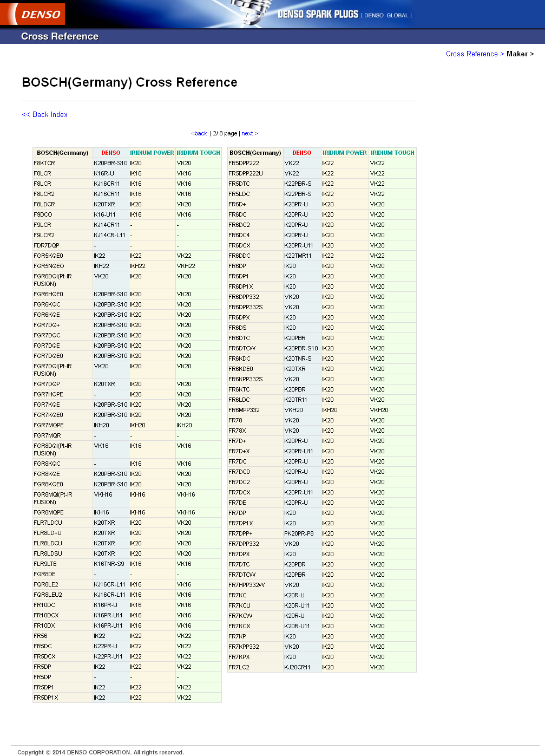Click the FR5DPP222 part cell
Viewport: 545px width, 756px height.
pos(244,163)
